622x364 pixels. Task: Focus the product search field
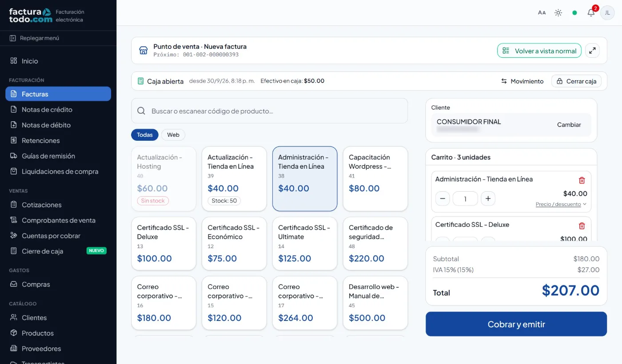(269, 111)
